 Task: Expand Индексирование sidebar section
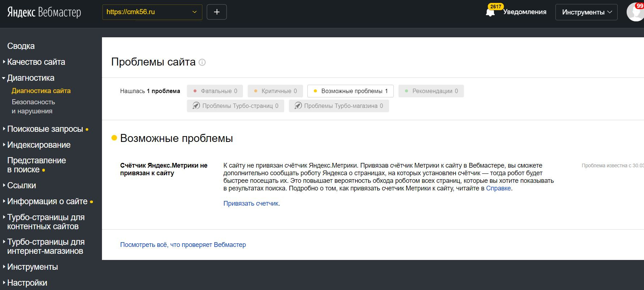pos(39,145)
